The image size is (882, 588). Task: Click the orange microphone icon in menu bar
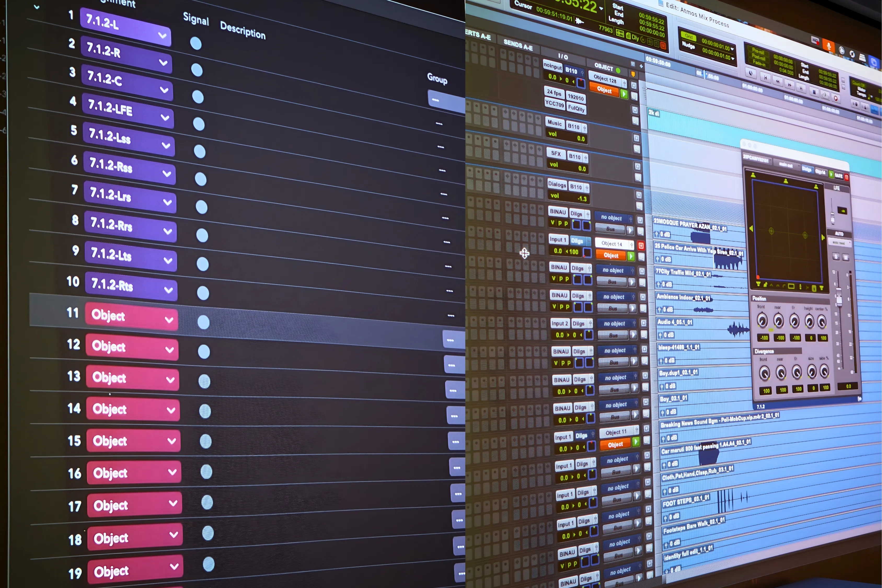[x=829, y=46]
